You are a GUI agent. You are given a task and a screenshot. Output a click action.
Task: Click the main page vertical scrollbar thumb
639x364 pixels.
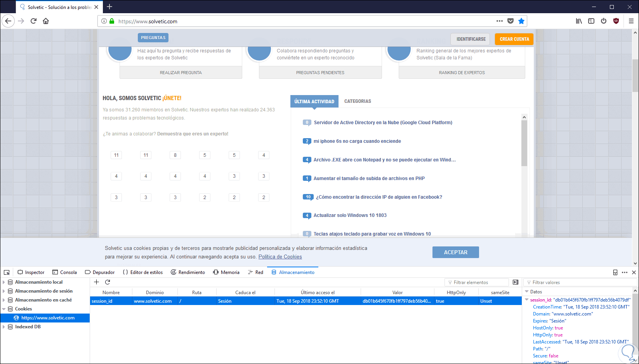(635, 76)
